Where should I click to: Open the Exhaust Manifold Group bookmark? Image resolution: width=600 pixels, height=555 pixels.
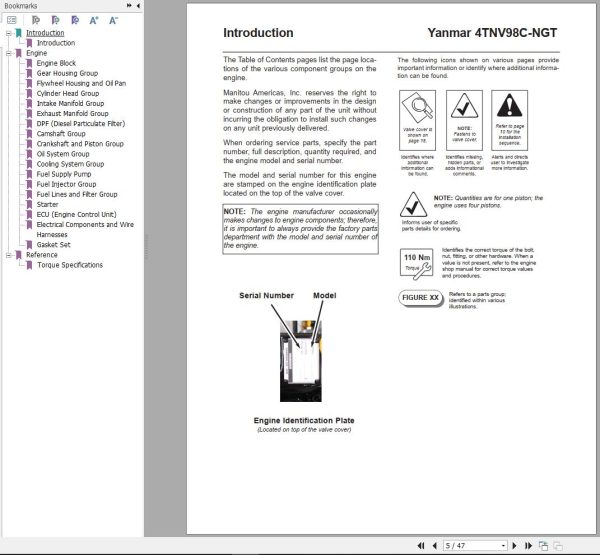coord(72,113)
